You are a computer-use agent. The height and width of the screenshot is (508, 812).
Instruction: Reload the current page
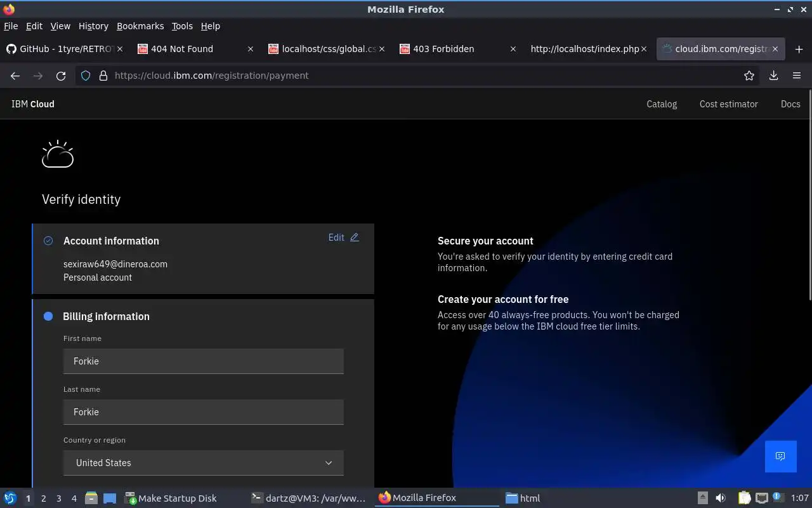61,76
